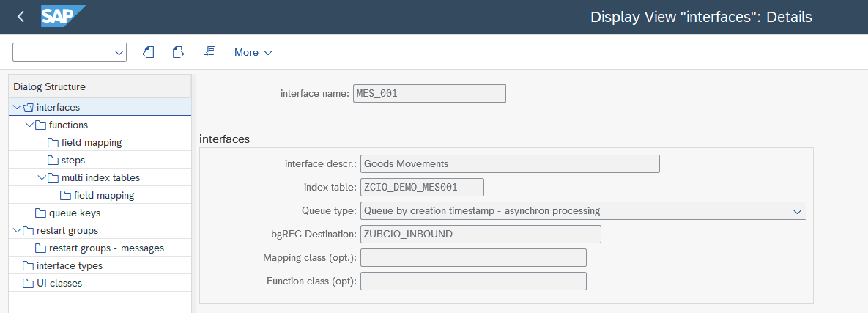
Task: Click the SAP logo
Action: [63, 17]
